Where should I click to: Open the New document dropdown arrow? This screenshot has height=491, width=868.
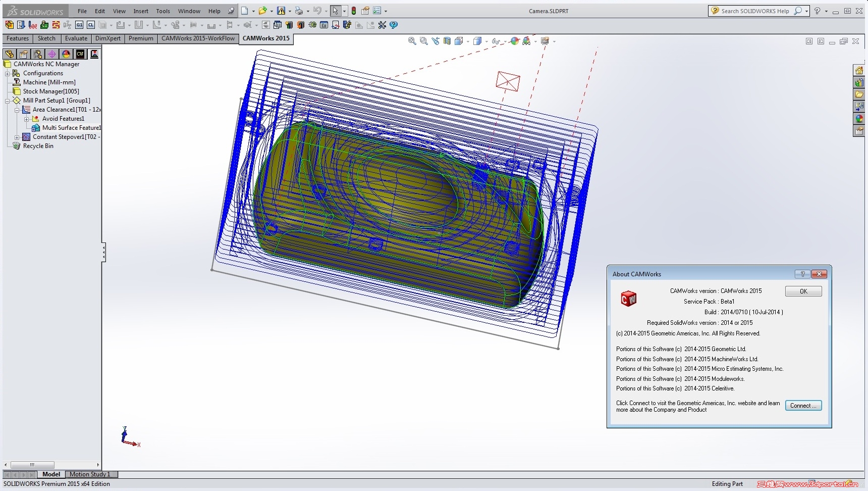(x=253, y=11)
